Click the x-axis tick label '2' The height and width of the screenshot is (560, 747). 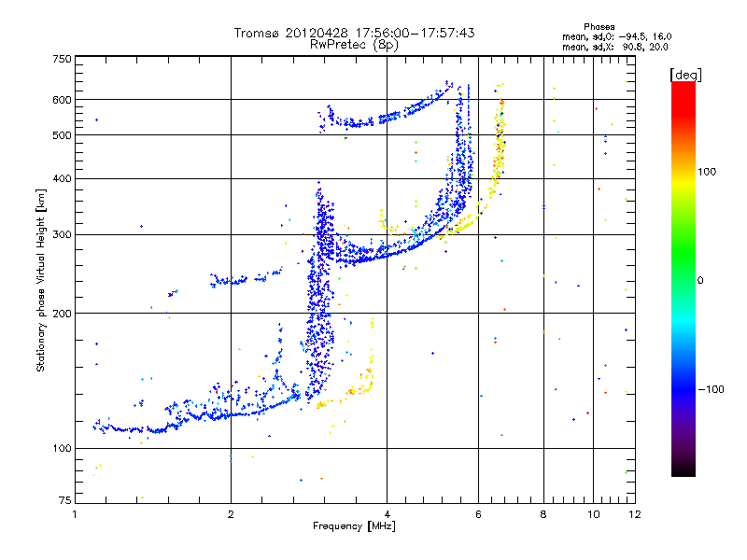point(231,514)
